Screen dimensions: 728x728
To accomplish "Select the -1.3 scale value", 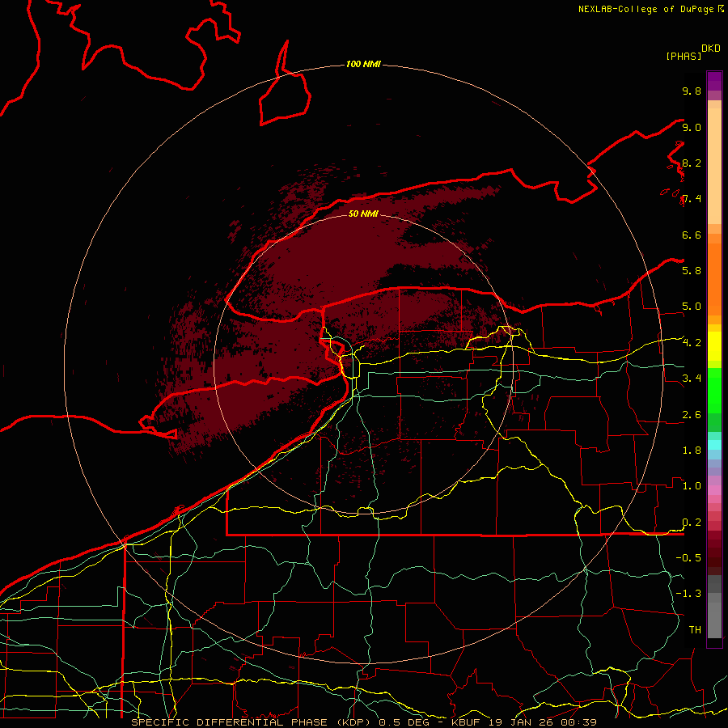I will (688, 594).
